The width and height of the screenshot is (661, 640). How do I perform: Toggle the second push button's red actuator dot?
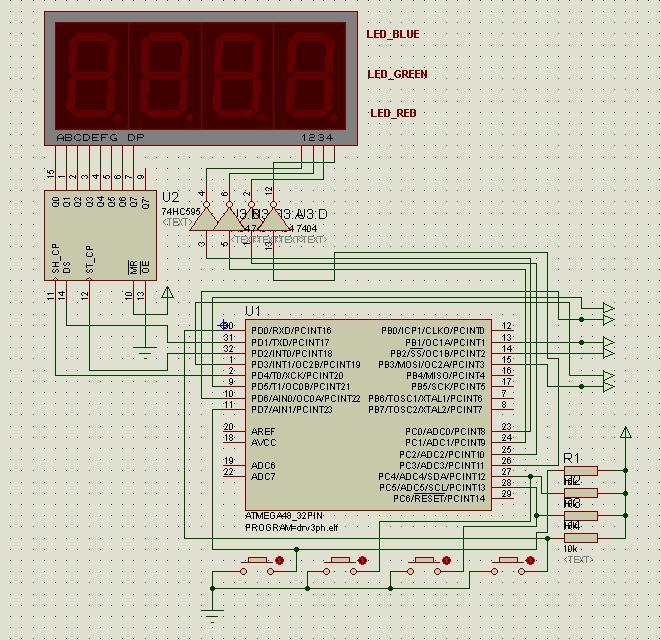pyautogui.click(x=362, y=560)
